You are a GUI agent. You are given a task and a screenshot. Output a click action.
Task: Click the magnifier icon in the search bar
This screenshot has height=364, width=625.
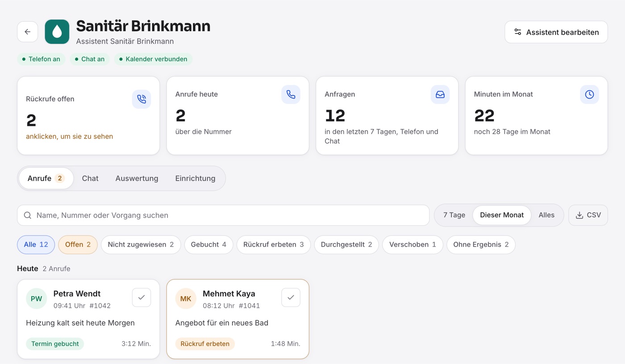pyautogui.click(x=28, y=215)
